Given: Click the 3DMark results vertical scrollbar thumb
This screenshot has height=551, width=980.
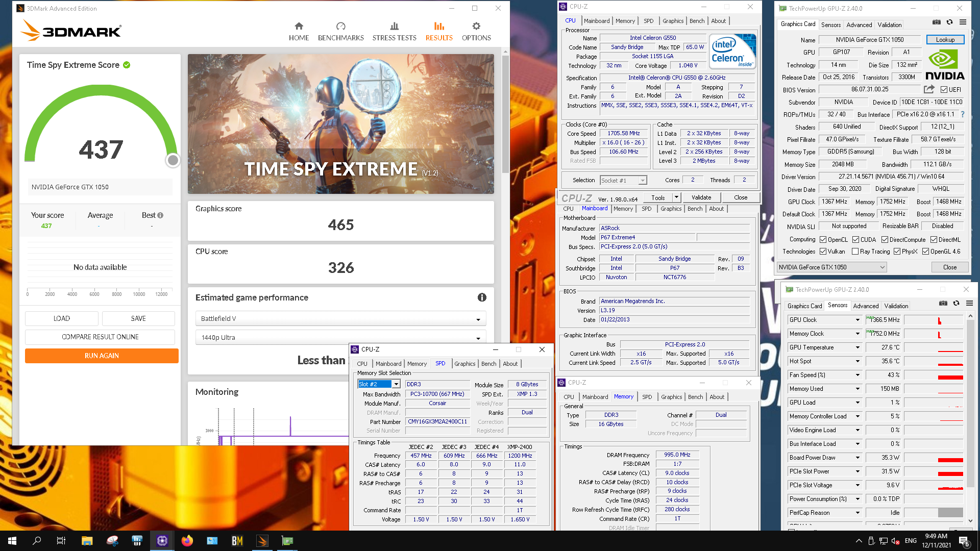Looking at the screenshot, I should pos(505,114).
